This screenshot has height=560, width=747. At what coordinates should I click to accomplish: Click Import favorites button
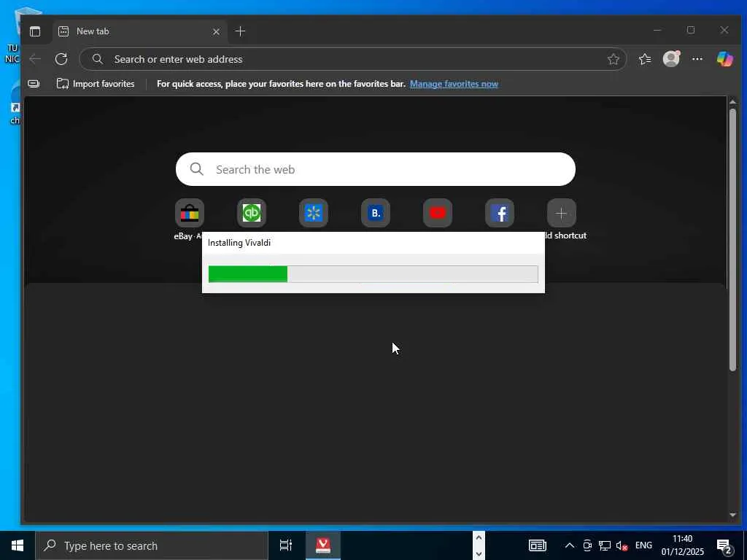(96, 84)
